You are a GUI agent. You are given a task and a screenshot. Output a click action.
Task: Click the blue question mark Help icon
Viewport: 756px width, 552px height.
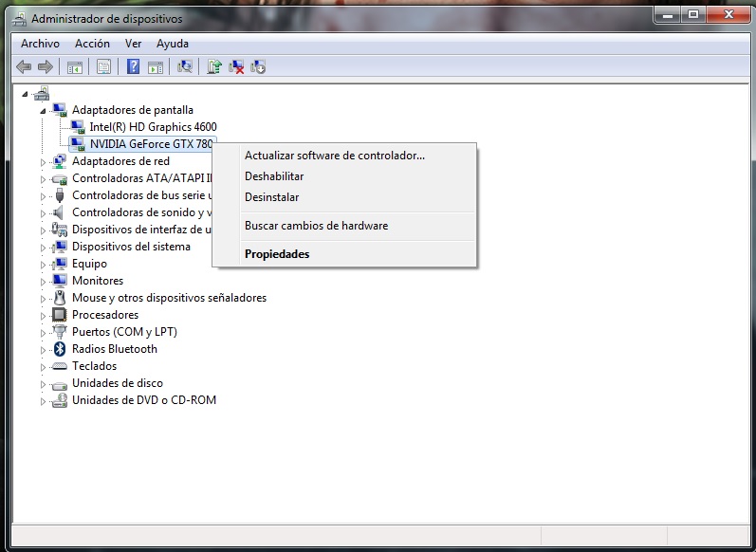(x=134, y=66)
